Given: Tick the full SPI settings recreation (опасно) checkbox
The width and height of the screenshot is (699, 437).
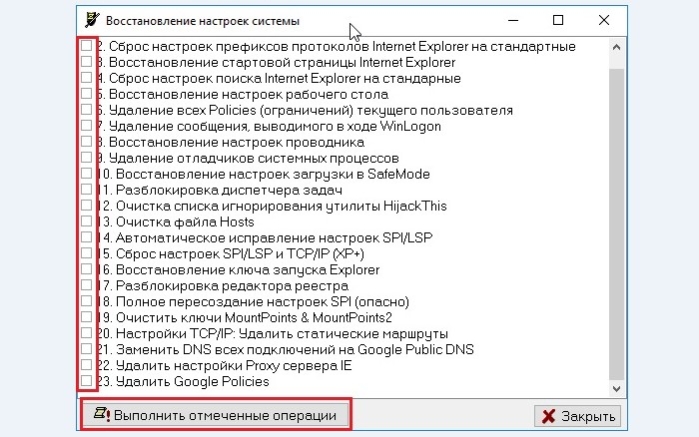Looking at the screenshot, I should click(x=86, y=301).
